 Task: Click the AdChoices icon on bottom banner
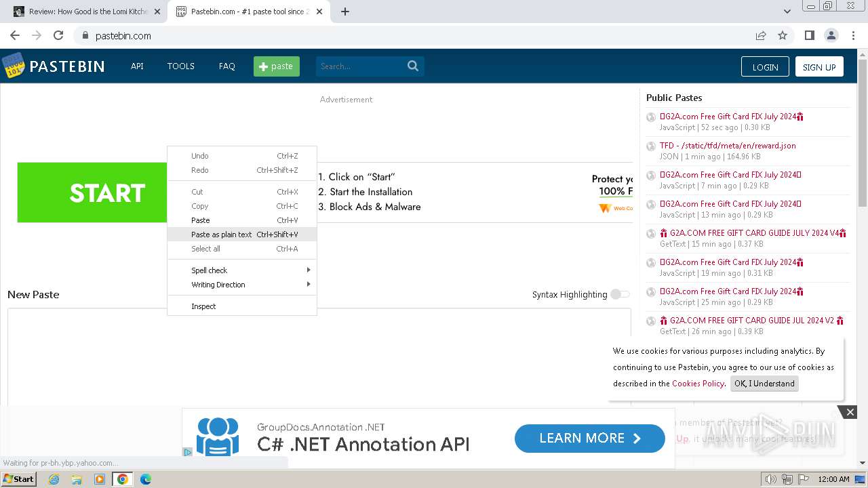(188, 451)
